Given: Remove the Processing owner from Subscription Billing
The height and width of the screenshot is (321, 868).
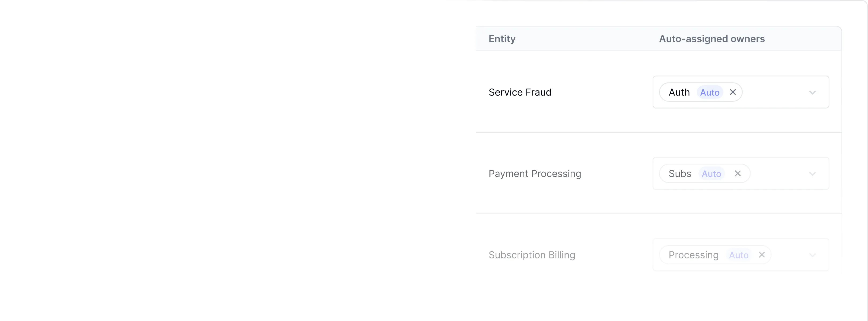Looking at the screenshot, I should [762, 255].
